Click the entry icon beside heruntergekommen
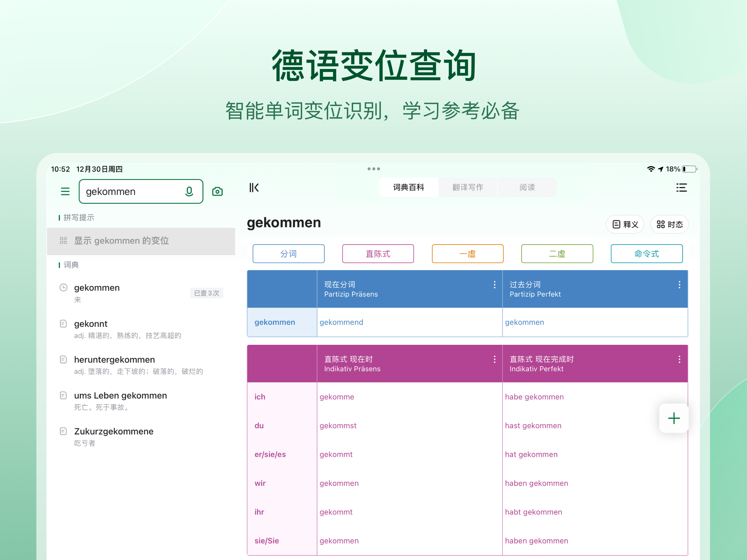The image size is (747, 560). [x=63, y=359]
